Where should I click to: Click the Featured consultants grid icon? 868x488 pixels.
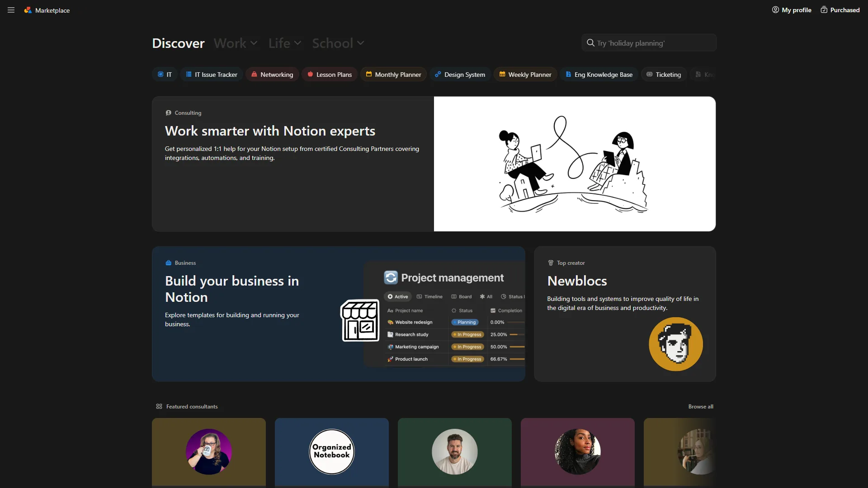[159, 407]
